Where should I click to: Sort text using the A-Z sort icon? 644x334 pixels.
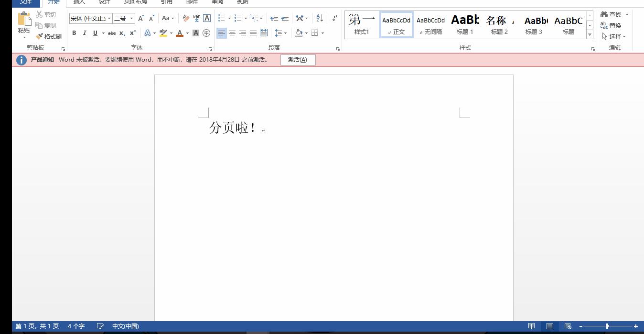pos(318,18)
